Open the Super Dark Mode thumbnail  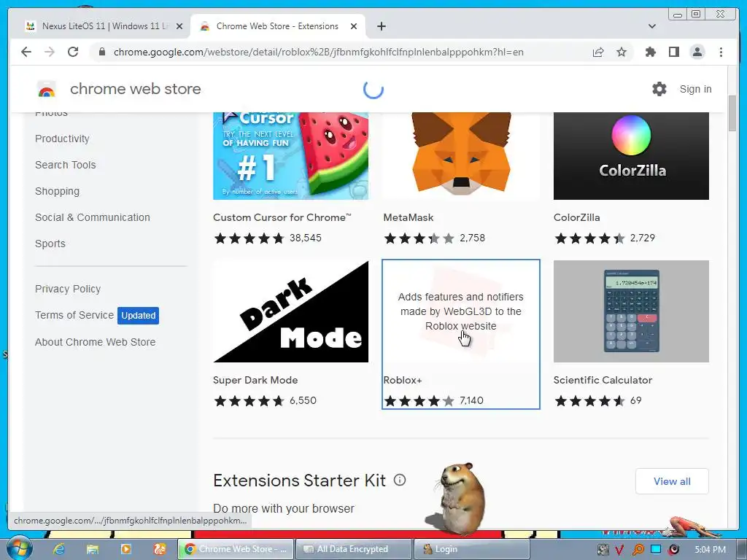[x=290, y=311]
